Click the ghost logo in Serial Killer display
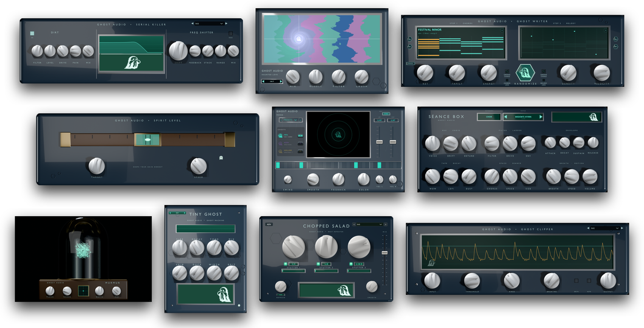Viewport: 644px width, 328px height. [132, 62]
